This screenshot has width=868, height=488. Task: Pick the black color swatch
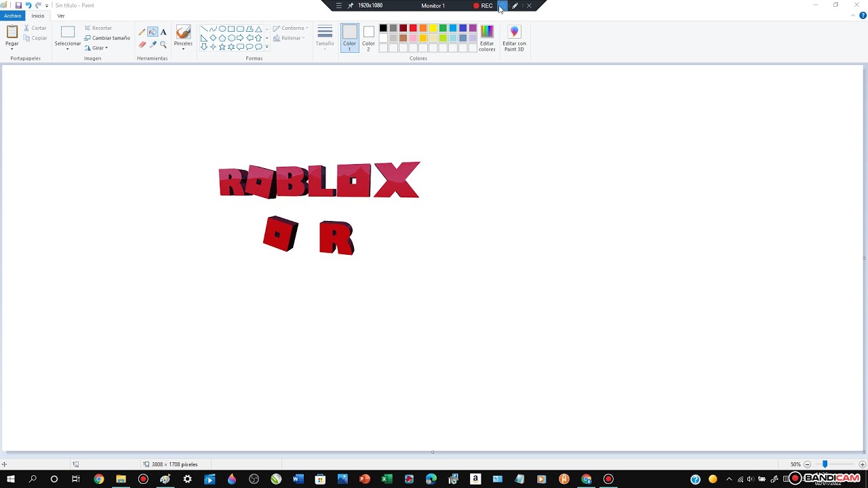point(383,28)
